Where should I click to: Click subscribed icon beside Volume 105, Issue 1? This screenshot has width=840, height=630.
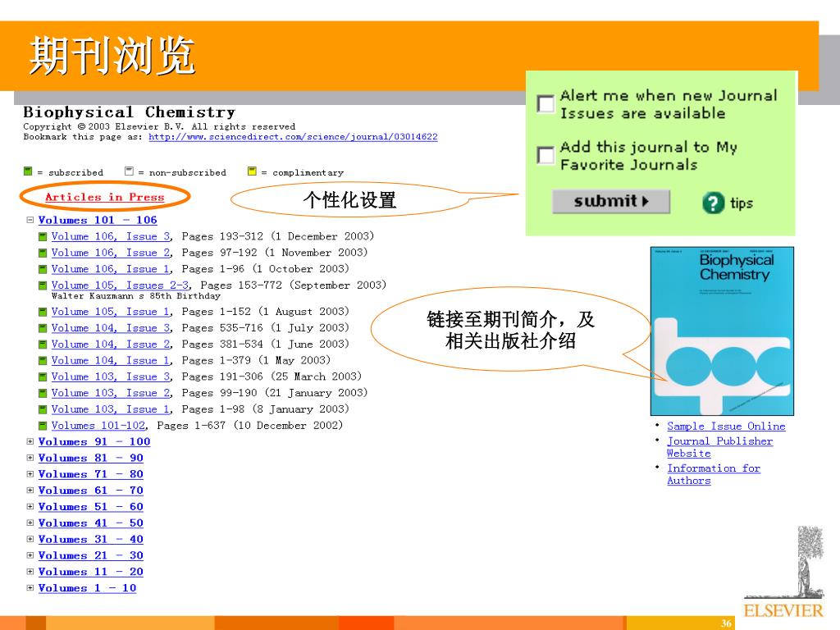tap(43, 312)
